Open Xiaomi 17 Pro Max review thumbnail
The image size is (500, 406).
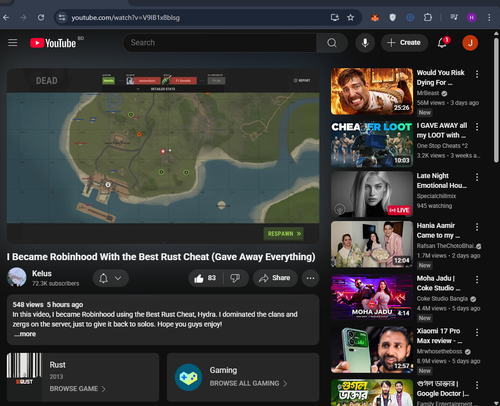(x=372, y=350)
